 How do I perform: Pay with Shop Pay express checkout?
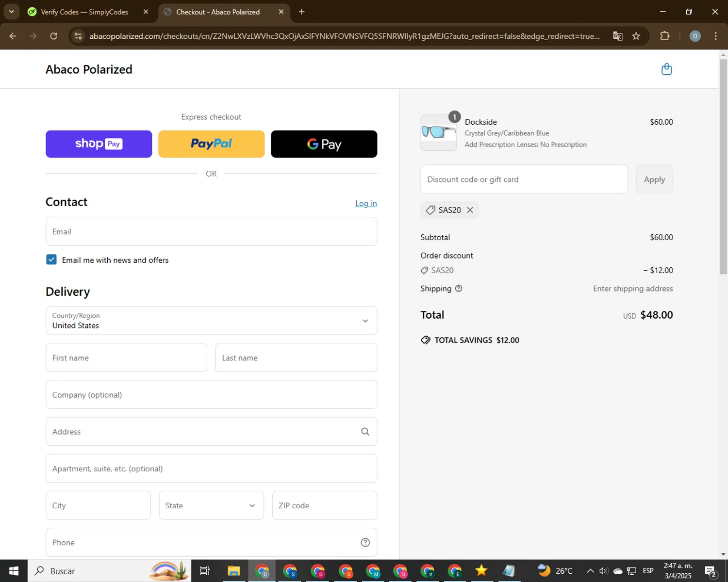pos(99,144)
